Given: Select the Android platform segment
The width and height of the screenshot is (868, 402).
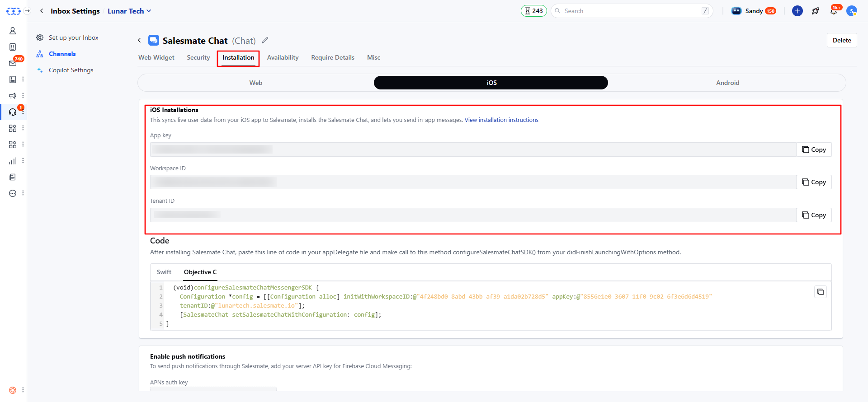Looking at the screenshot, I should click(727, 83).
